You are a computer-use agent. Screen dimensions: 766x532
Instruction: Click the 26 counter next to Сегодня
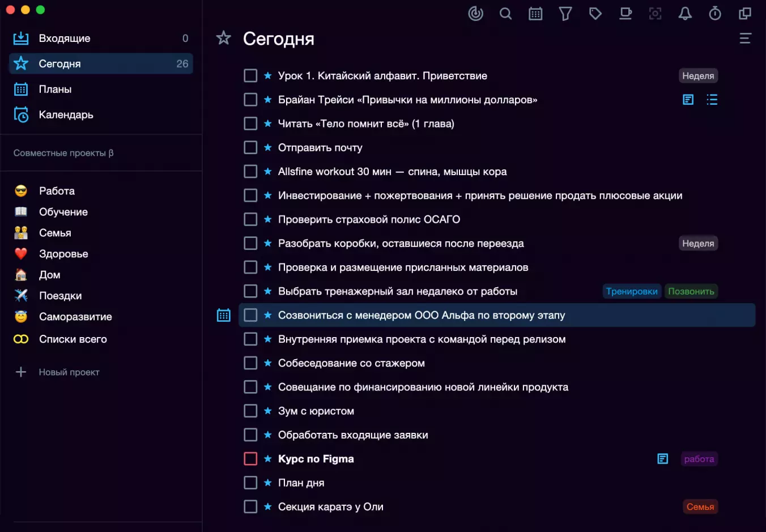pos(182,63)
